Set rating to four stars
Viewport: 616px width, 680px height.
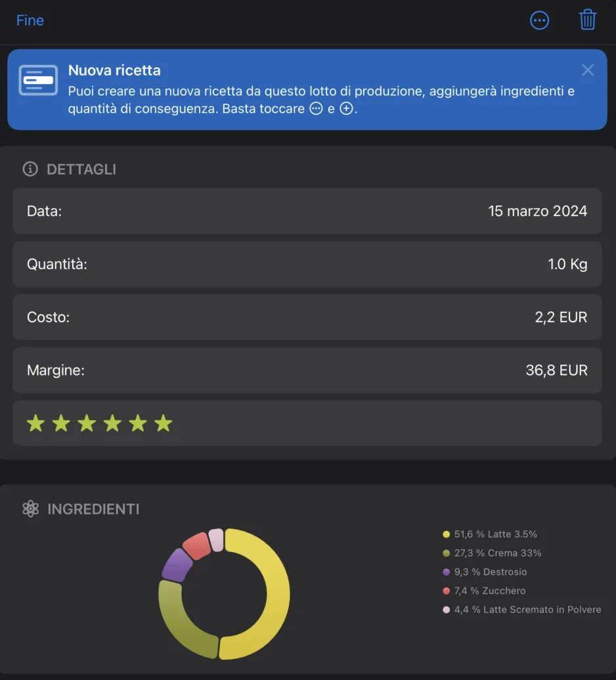[112, 423]
